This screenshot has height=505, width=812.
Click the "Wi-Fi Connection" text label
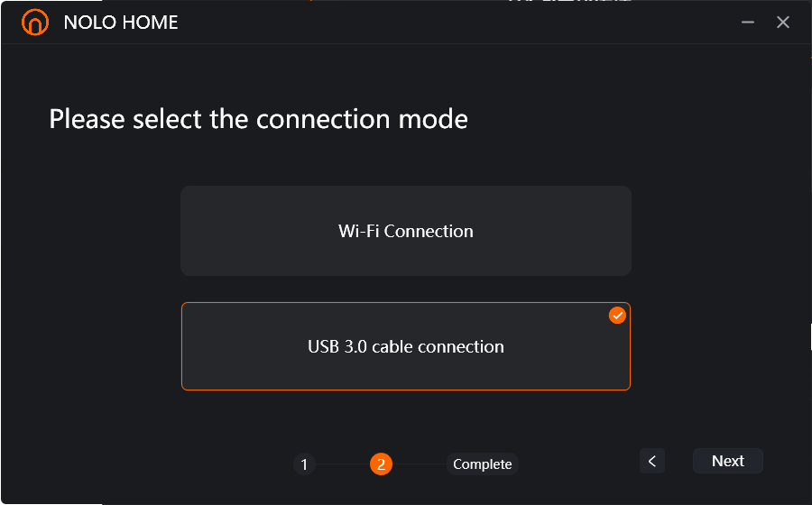[x=405, y=231]
